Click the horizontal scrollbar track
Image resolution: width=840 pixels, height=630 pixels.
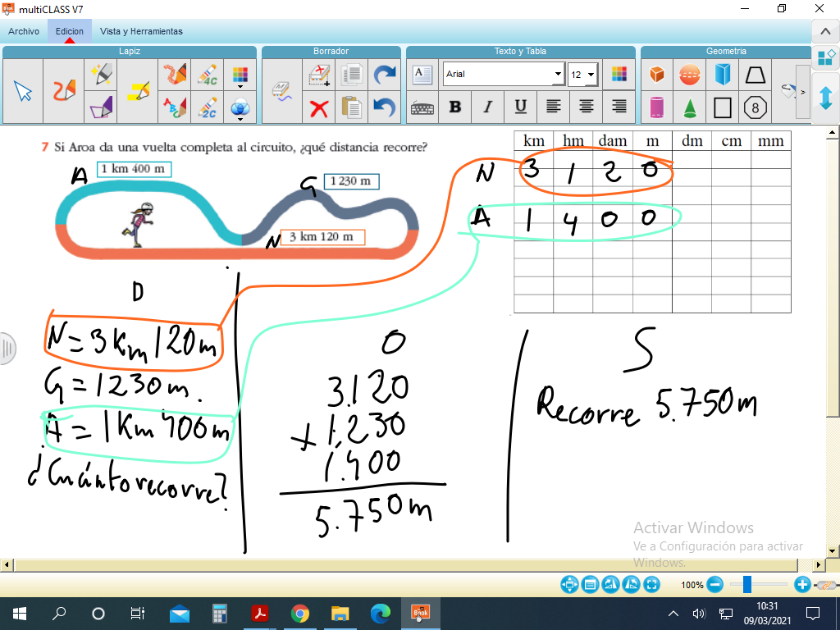click(x=405, y=564)
